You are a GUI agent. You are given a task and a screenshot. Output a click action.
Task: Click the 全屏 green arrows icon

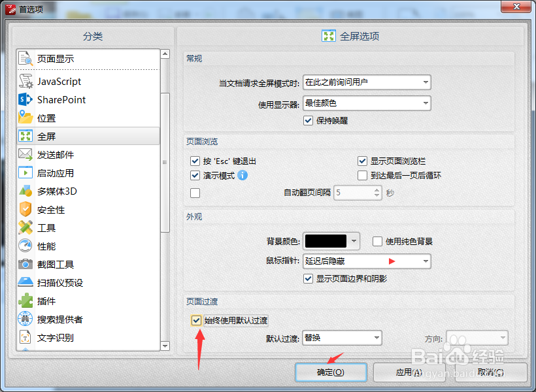pyautogui.click(x=25, y=136)
